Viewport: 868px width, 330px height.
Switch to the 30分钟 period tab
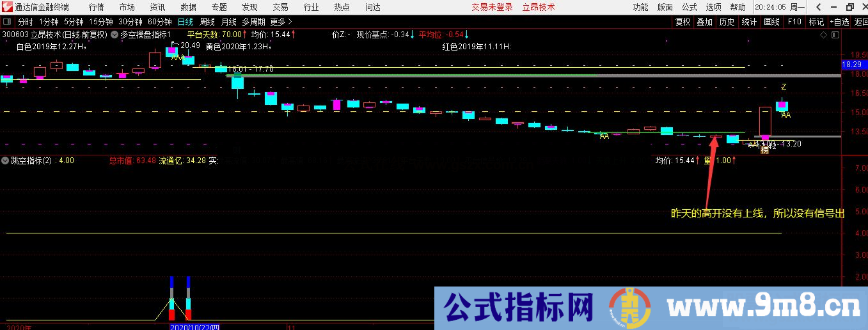[x=130, y=22]
